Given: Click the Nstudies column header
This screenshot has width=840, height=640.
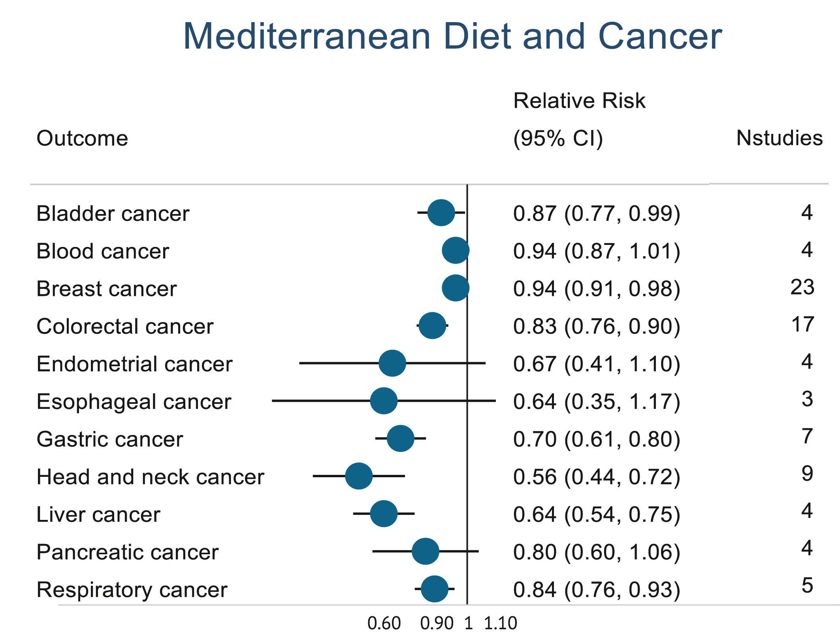Looking at the screenshot, I should pyautogui.click(x=779, y=138).
